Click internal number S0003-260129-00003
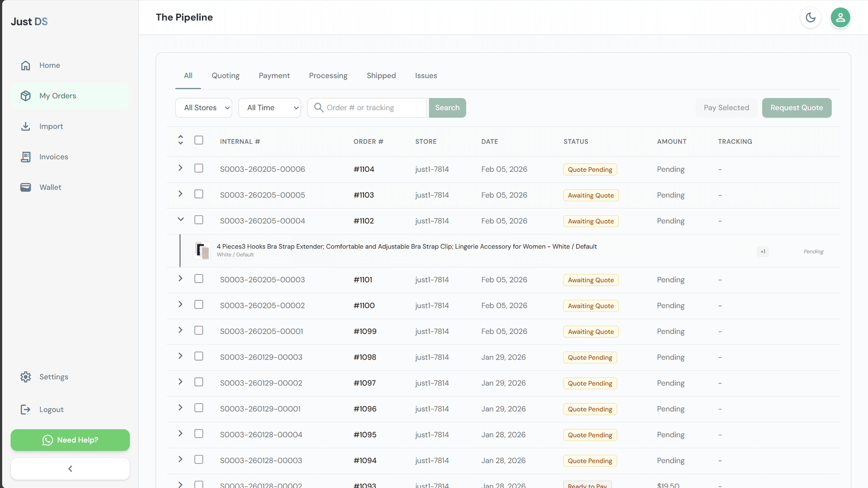868x488 pixels. 261,357
